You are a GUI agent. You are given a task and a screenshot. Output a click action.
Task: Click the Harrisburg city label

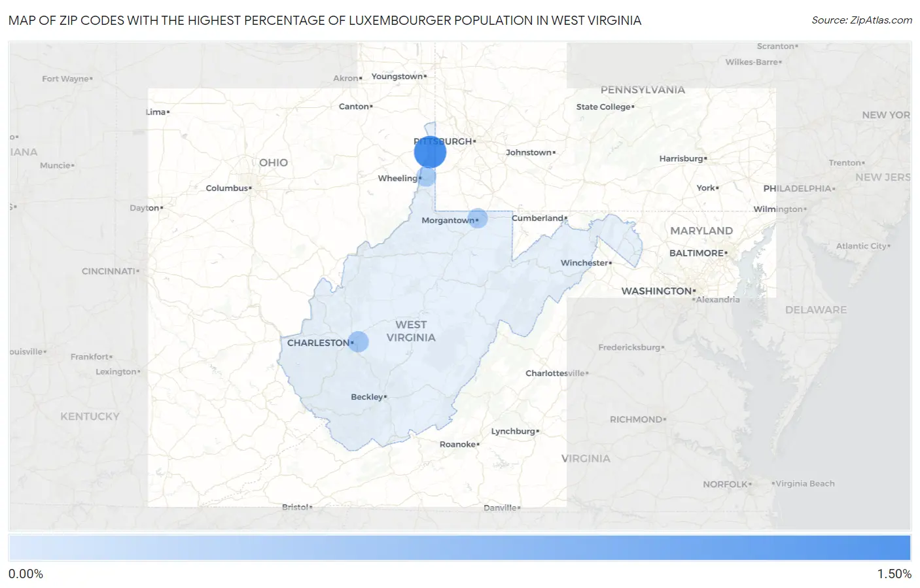[681, 159]
